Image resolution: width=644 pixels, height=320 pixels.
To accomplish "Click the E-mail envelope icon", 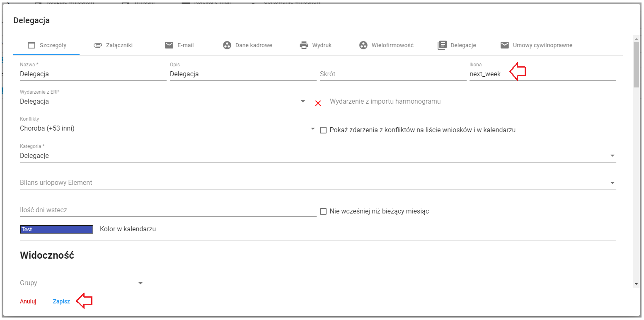I will 169,45.
